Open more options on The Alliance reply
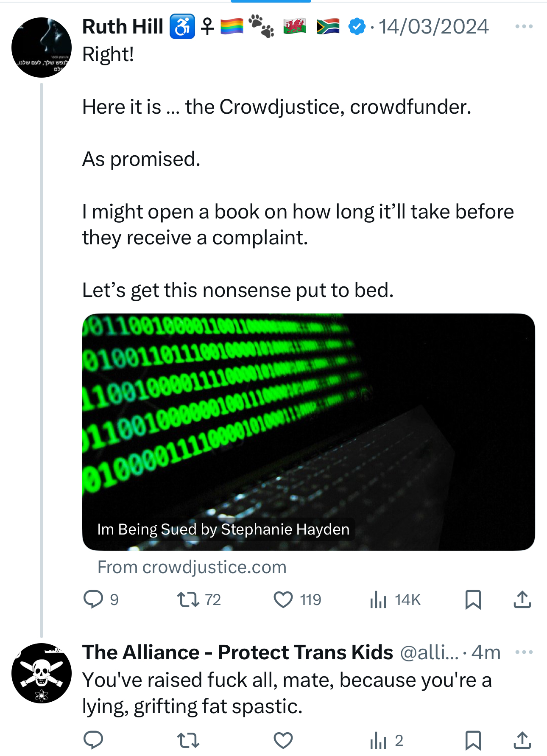 click(524, 652)
